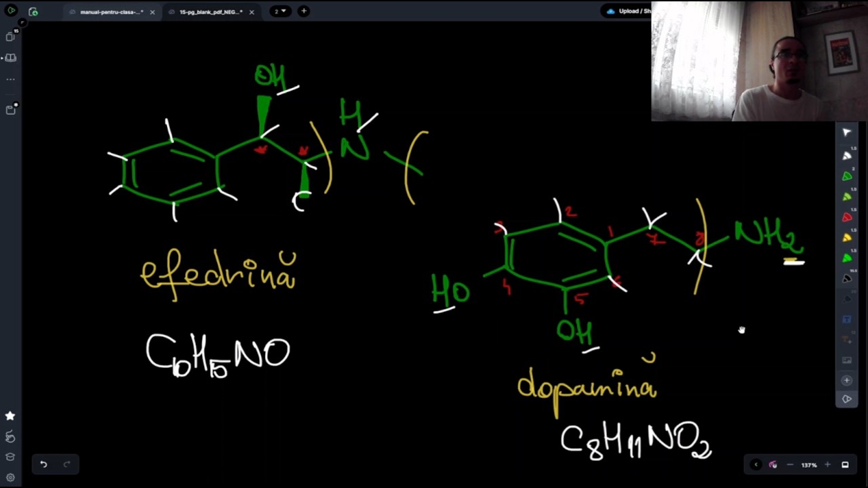The height and width of the screenshot is (488, 868).
Task: Zoom in with the plus button
Action: pyautogui.click(x=827, y=465)
